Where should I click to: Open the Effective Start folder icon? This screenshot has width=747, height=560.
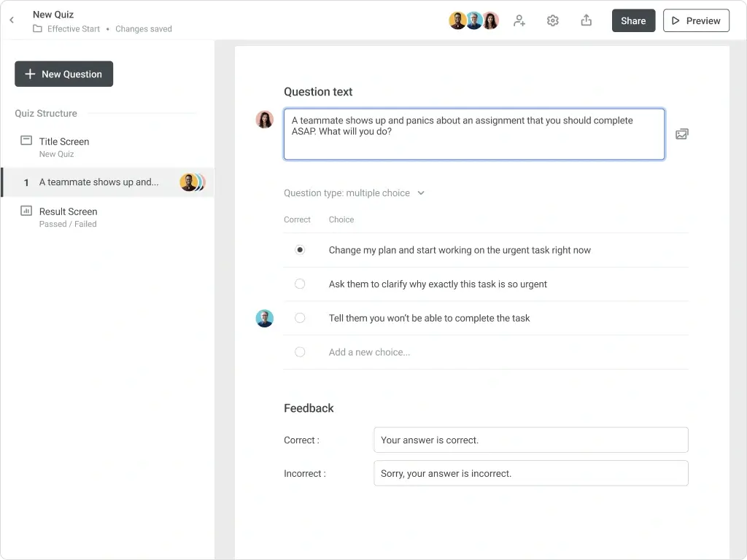click(37, 29)
